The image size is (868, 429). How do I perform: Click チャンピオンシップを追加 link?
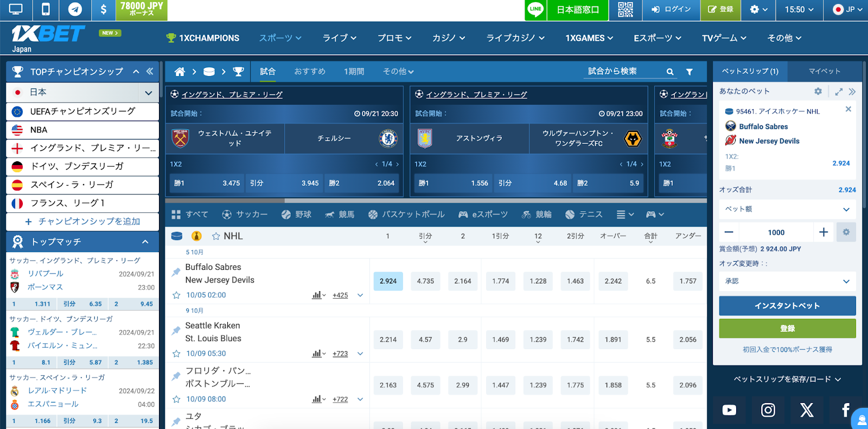click(82, 222)
